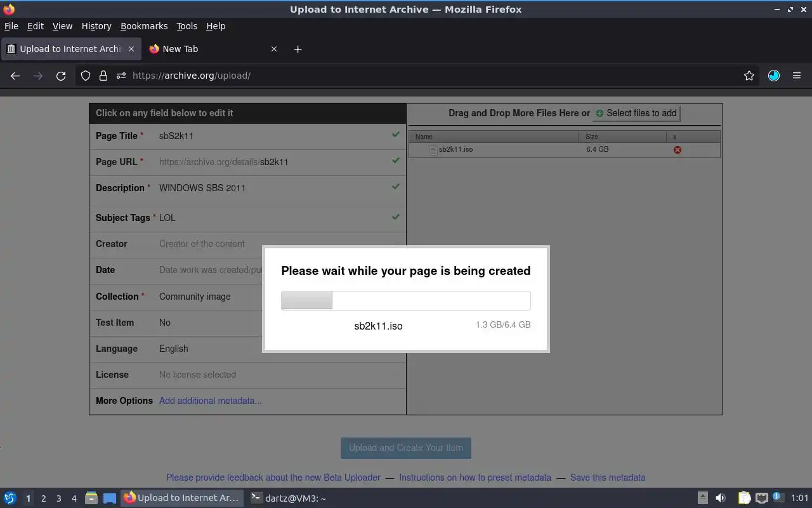The width and height of the screenshot is (812, 508).
Task: Open the Firefox hamburger application menu
Action: (797, 76)
